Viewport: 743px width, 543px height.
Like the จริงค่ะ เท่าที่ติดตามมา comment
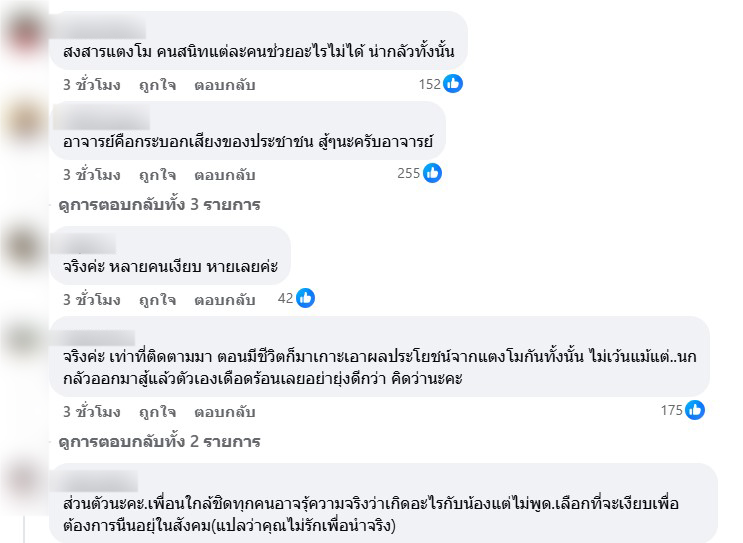pos(157,412)
